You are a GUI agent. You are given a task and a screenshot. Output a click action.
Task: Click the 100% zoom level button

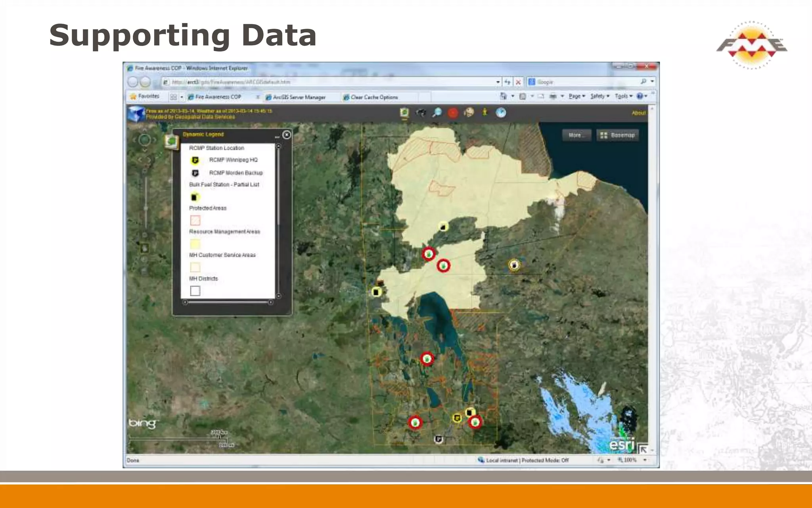click(x=627, y=460)
